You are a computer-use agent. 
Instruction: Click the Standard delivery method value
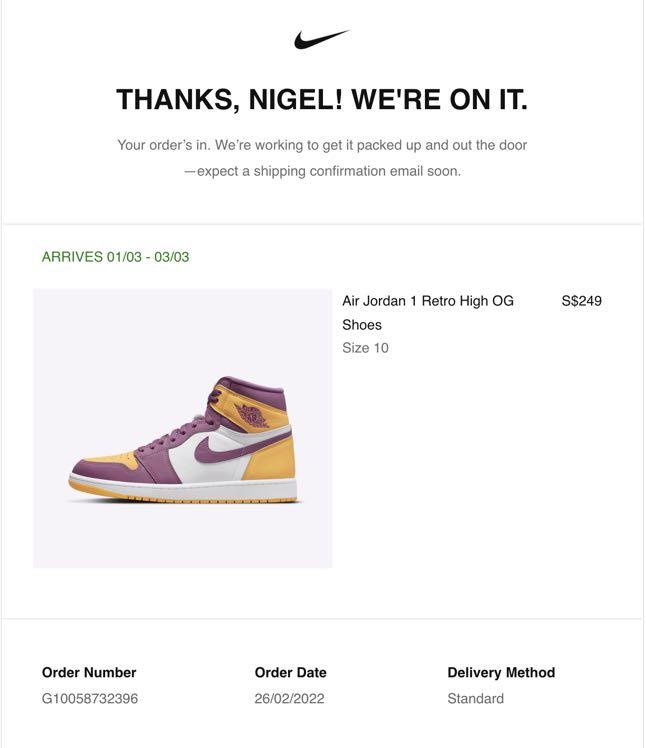coord(476,698)
